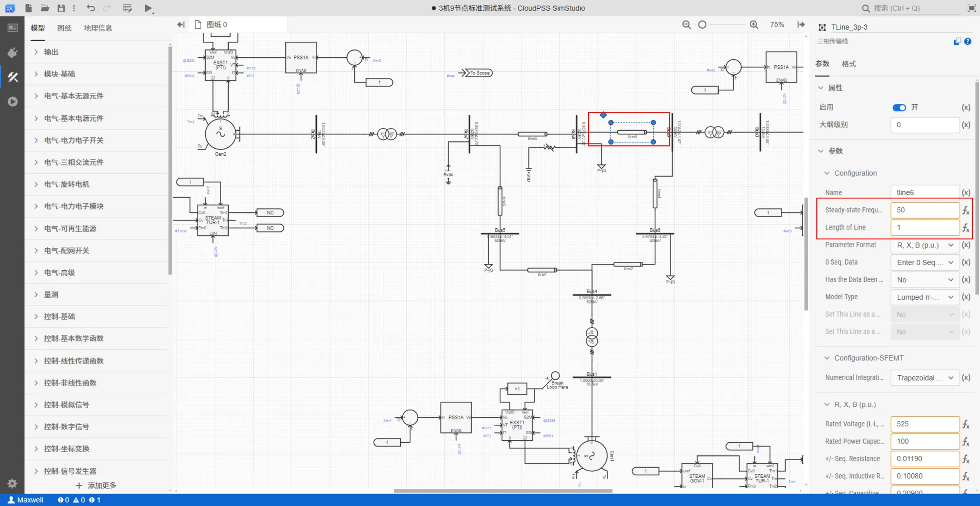Click the Open folder icon
The image size is (980, 506).
coord(45,8)
